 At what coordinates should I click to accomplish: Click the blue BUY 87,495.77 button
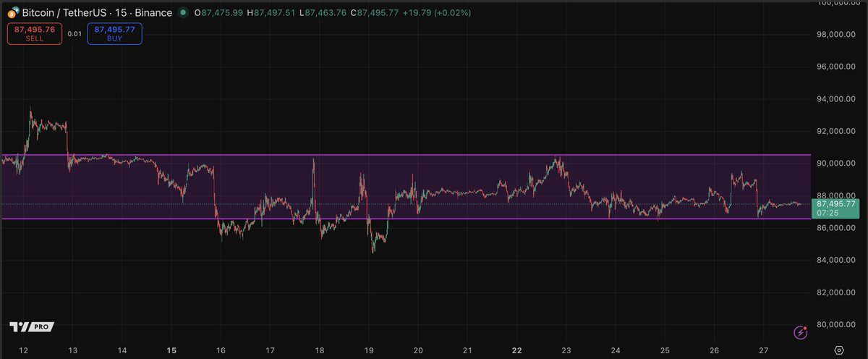(114, 33)
